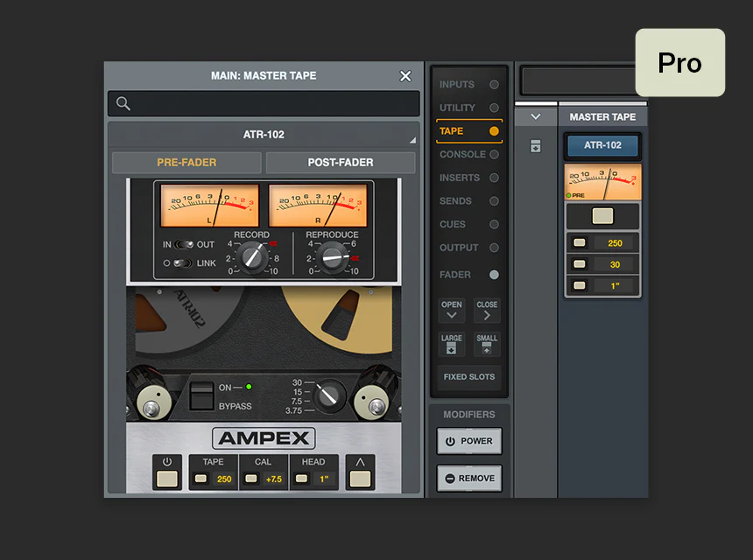Show CUES section in the mixer
Image resolution: width=753 pixels, height=560 pixels.
click(x=453, y=224)
